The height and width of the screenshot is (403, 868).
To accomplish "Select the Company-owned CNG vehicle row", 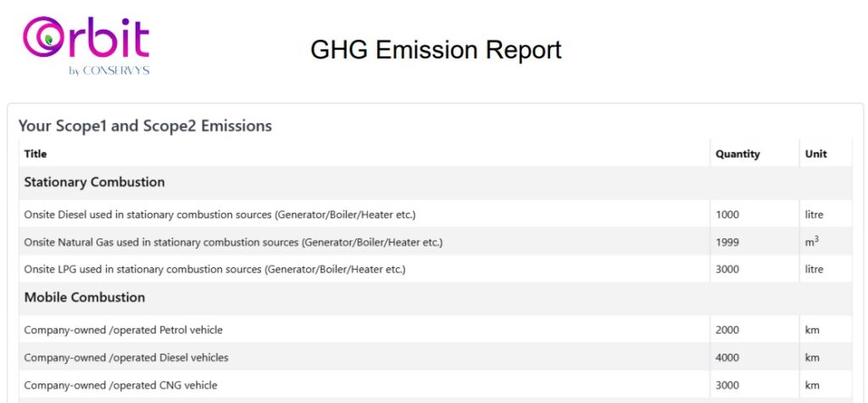I will click(435, 384).
